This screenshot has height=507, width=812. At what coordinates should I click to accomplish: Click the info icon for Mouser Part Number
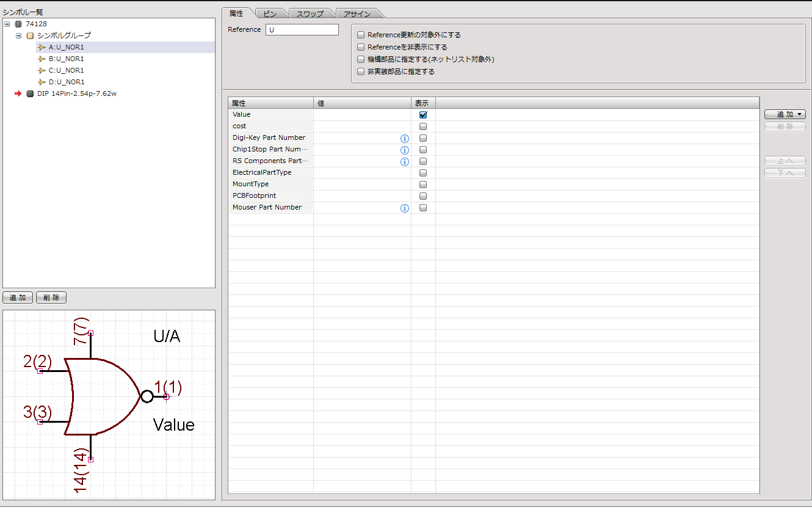pos(404,208)
